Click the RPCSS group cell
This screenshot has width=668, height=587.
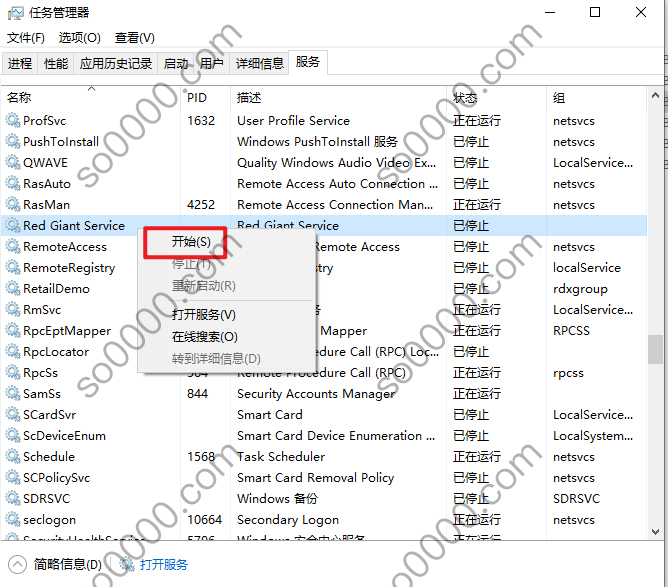point(571,331)
